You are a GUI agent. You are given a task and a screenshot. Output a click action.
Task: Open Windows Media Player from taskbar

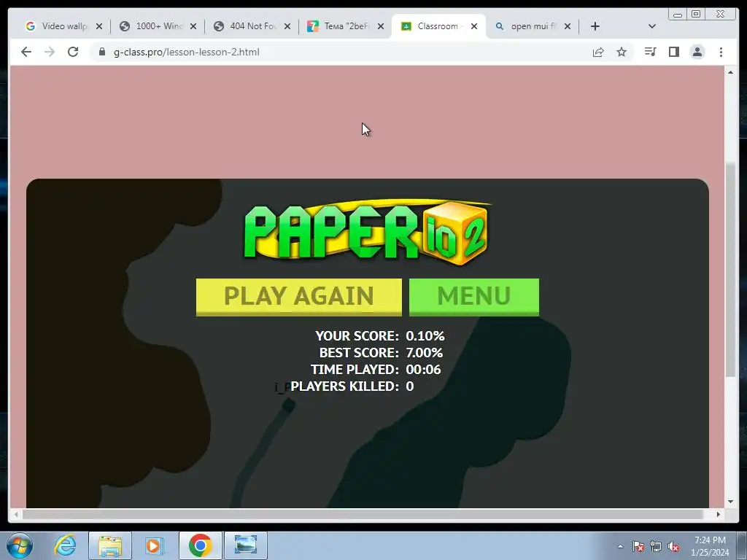click(x=154, y=545)
